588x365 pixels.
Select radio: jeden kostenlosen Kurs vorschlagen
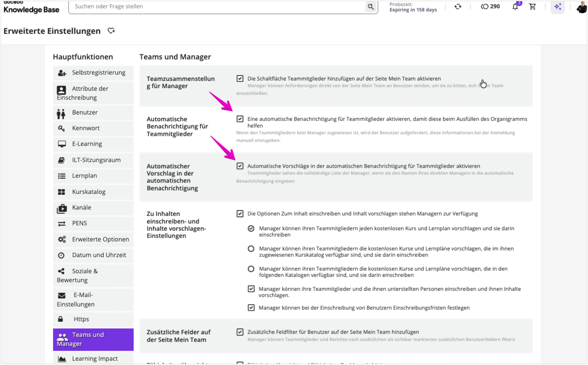[251, 228]
